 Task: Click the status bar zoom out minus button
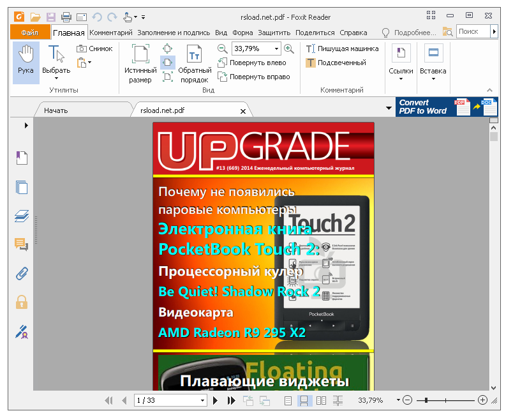tap(407, 400)
